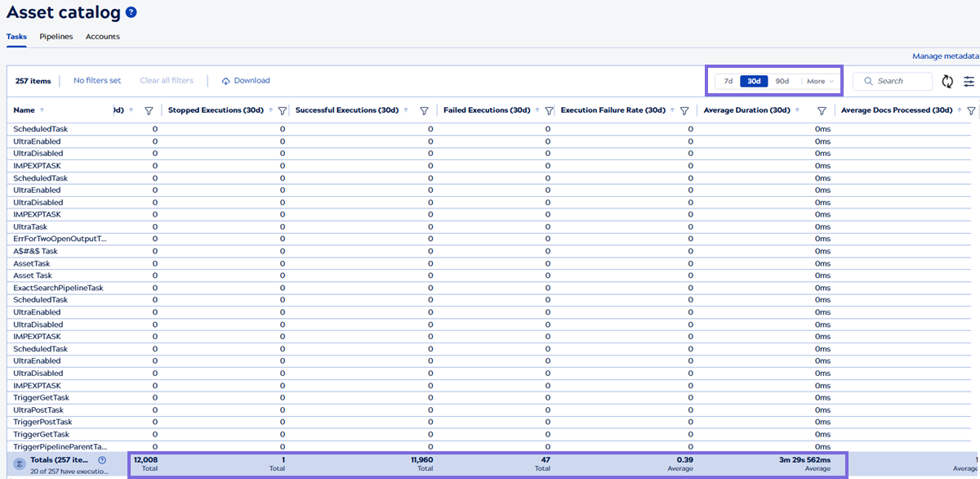Switch to the Pipelines tab
980x479 pixels.
56,37
